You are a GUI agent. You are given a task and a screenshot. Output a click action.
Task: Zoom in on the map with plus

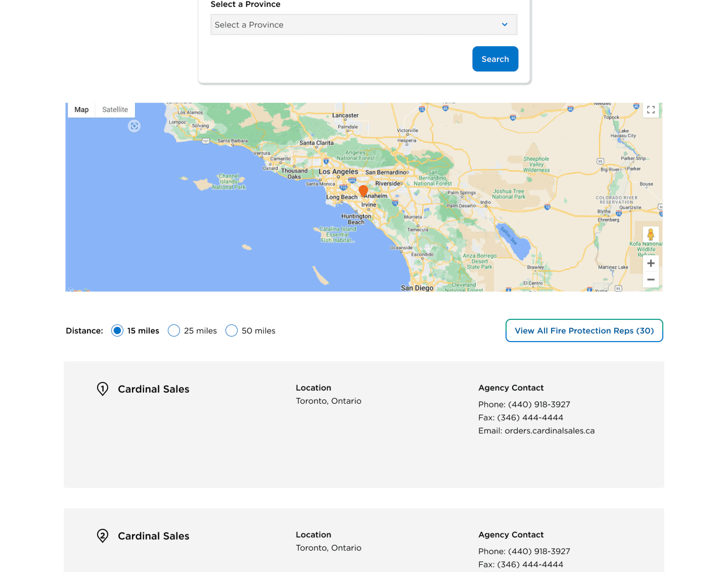[650, 263]
